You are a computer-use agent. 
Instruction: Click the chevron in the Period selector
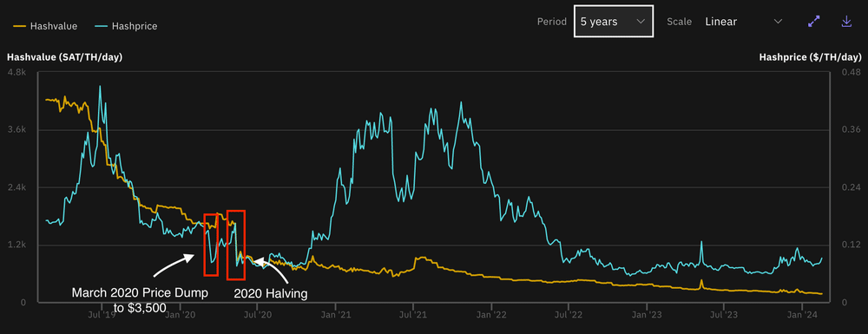[x=641, y=22]
